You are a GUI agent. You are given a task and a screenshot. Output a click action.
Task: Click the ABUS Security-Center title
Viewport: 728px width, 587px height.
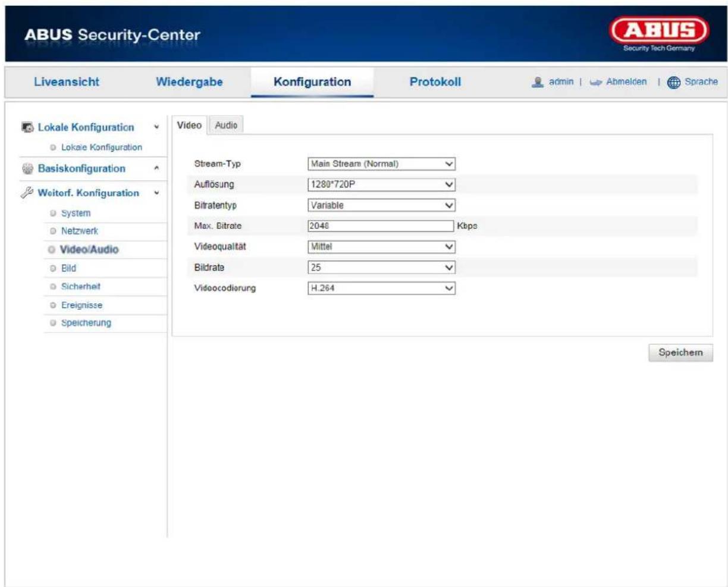coord(112,36)
